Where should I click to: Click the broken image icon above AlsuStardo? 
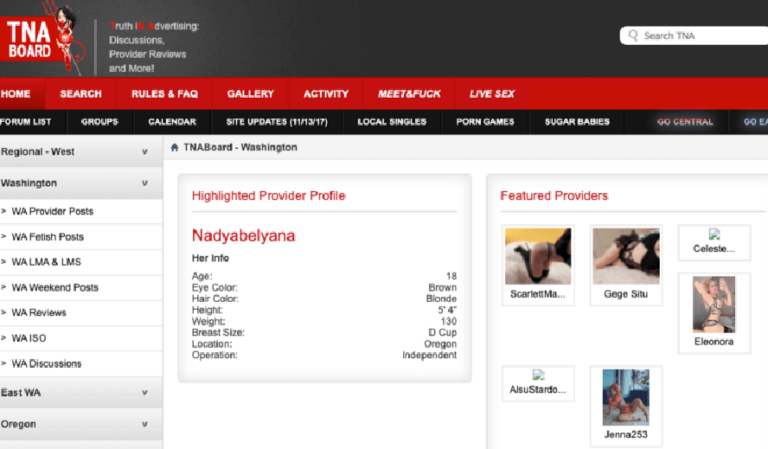pyautogui.click(x=538, y=375)
